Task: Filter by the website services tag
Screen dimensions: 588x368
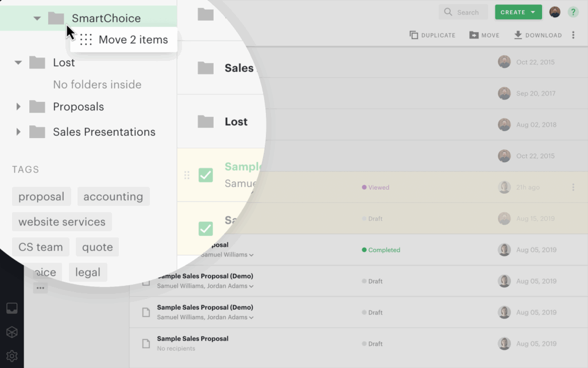Action: [62, 222]
